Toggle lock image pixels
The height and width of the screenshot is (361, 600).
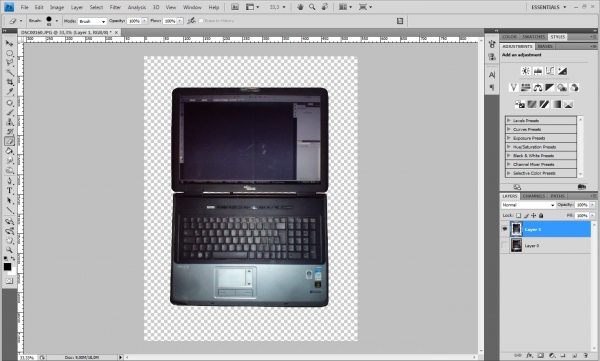coord(526,216)
